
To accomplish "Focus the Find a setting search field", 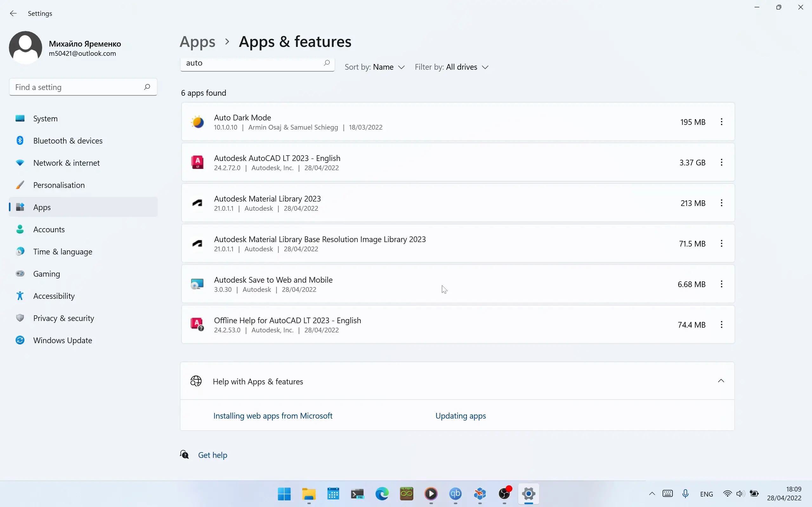I will click(x=83, y=87).
